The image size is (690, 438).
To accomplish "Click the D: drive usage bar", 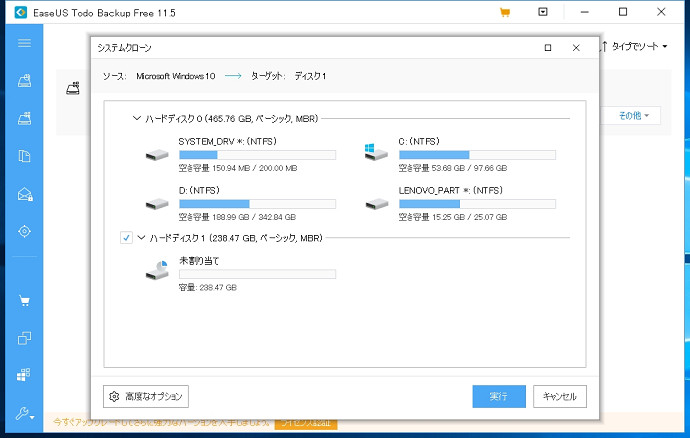I will (257, 204).
